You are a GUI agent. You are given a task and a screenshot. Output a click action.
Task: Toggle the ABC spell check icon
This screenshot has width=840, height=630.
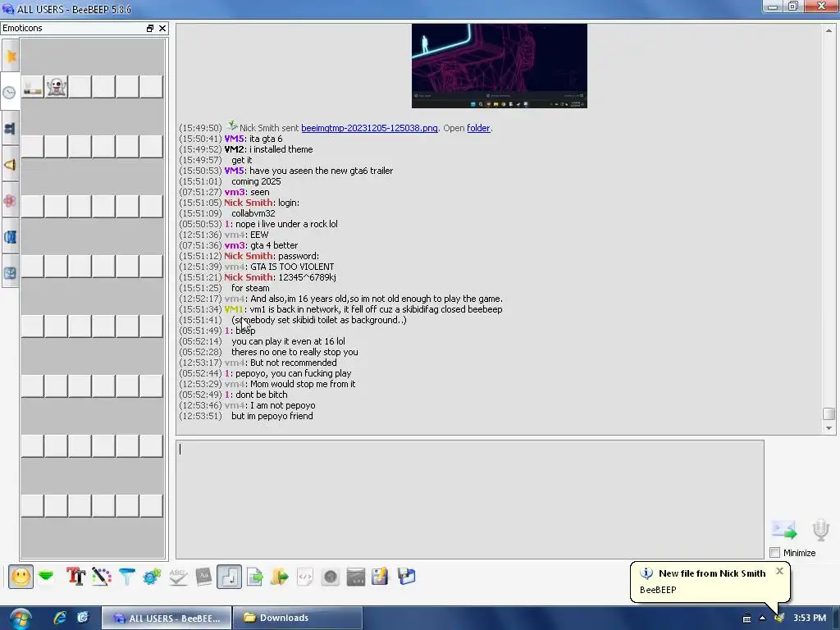coord(178,577)
